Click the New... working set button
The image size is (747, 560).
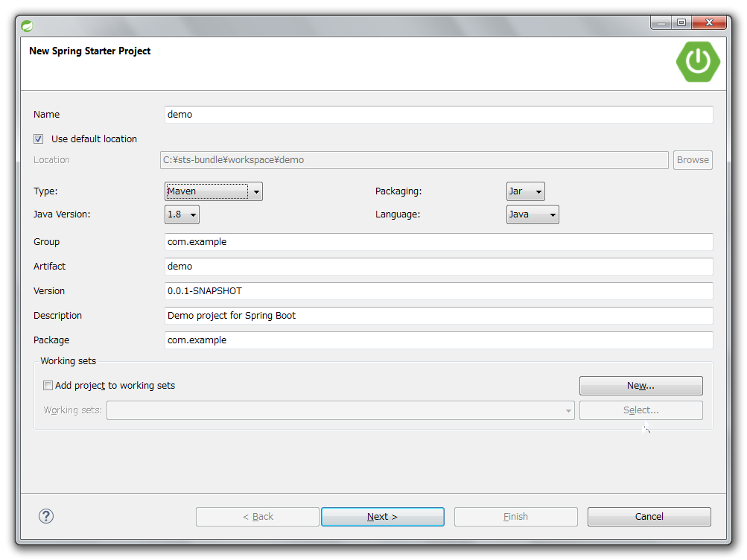pos(640,386)
